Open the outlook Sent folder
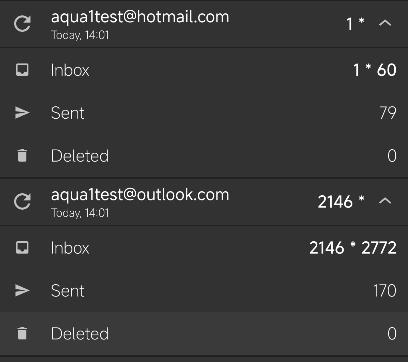408x362 pixels. click(204, 290)
